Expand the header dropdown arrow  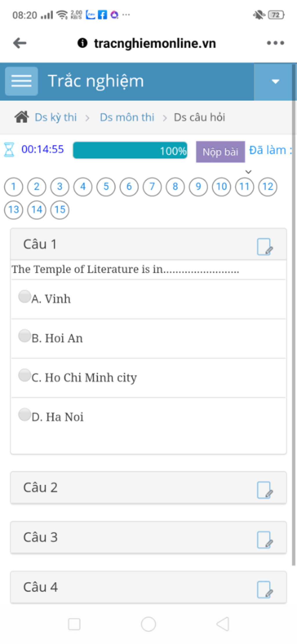click(x=275, y=82)
